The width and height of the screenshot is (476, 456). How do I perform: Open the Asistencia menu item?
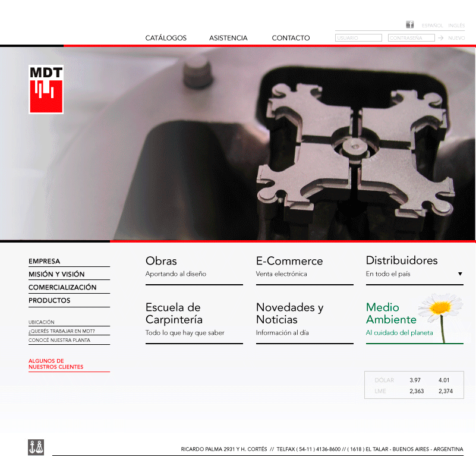tap(228, 38)
